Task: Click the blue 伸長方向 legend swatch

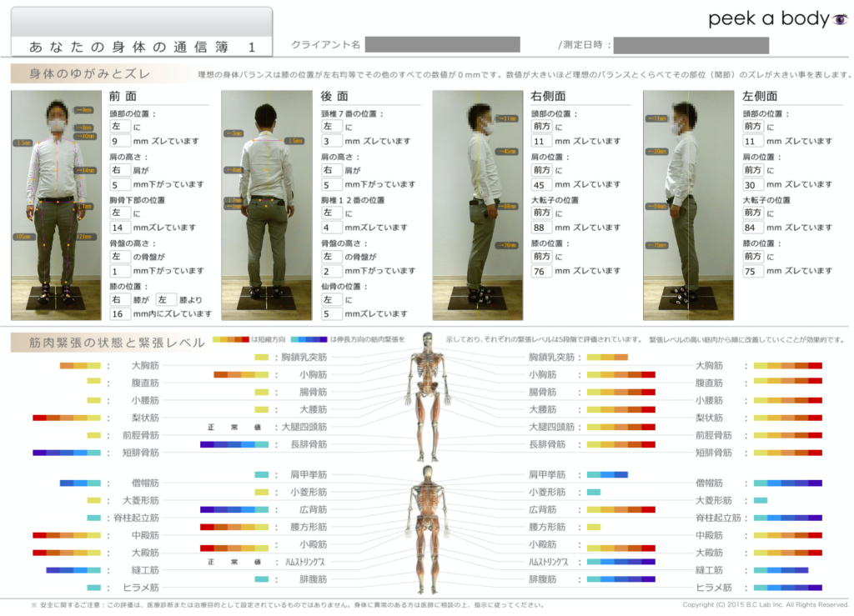Action: click(310, 340)
